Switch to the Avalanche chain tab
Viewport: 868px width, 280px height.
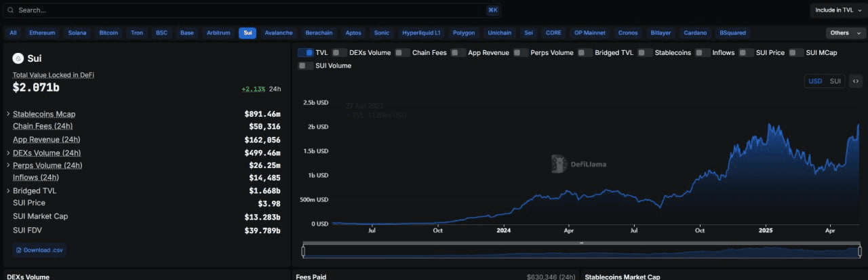tap(279, 33)
